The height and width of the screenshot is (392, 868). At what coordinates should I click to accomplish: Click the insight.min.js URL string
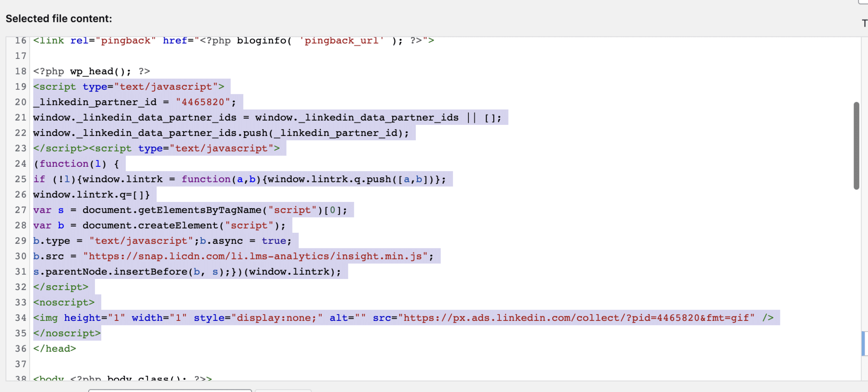pyautogui.click(x=255, y=257)
